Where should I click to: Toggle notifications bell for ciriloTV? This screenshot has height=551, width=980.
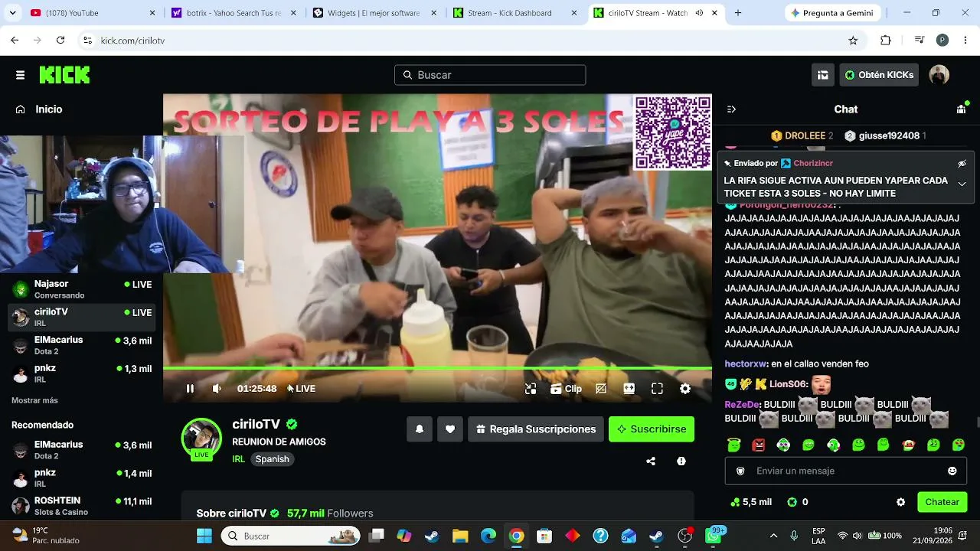[x=420, y=429]
